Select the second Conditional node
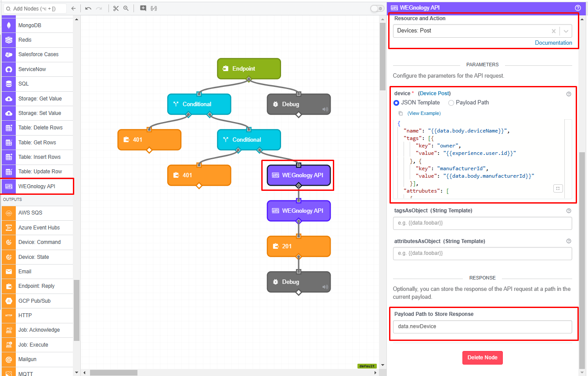 pyautogui.click(x=249, y=140)
